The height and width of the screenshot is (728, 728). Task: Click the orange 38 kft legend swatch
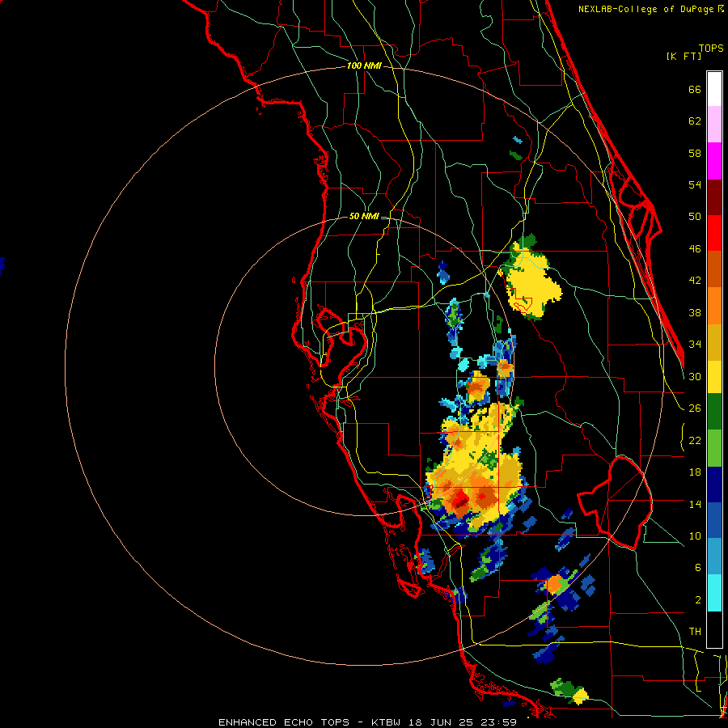point(714,306)
